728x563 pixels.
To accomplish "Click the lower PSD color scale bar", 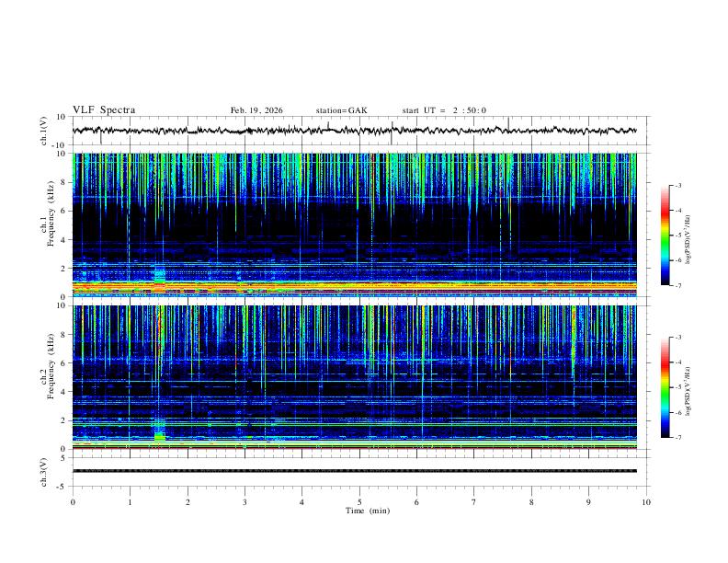I will coord(665,387).
